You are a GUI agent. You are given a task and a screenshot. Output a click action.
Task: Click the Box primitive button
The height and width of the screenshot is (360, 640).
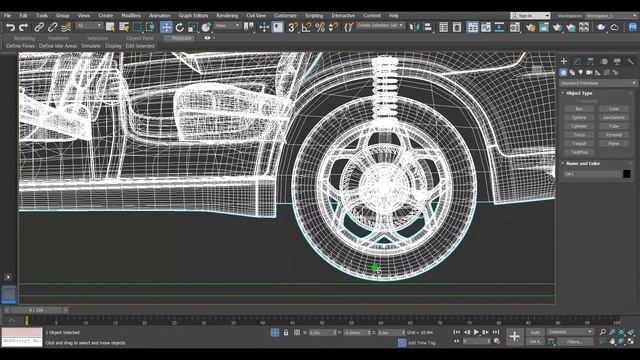pyautogui.click(x=579, y=109)
